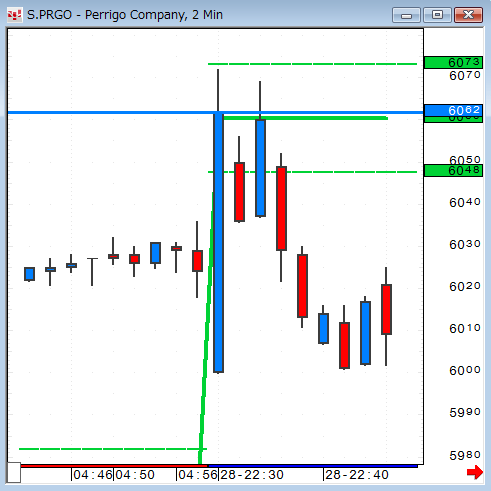Minimize the S.PRGO chart window

click(406, 15)
